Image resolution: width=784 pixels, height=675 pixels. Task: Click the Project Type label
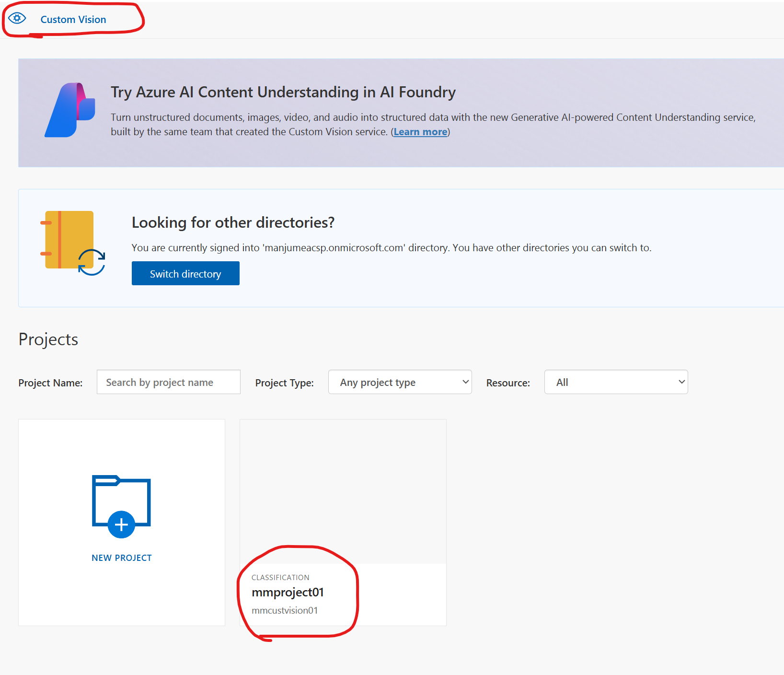coord(285,383)
